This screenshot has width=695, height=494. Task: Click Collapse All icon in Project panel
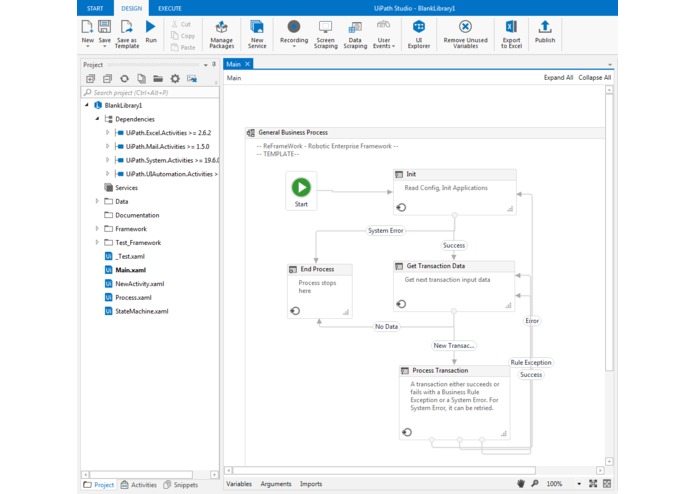coord(107,79)
